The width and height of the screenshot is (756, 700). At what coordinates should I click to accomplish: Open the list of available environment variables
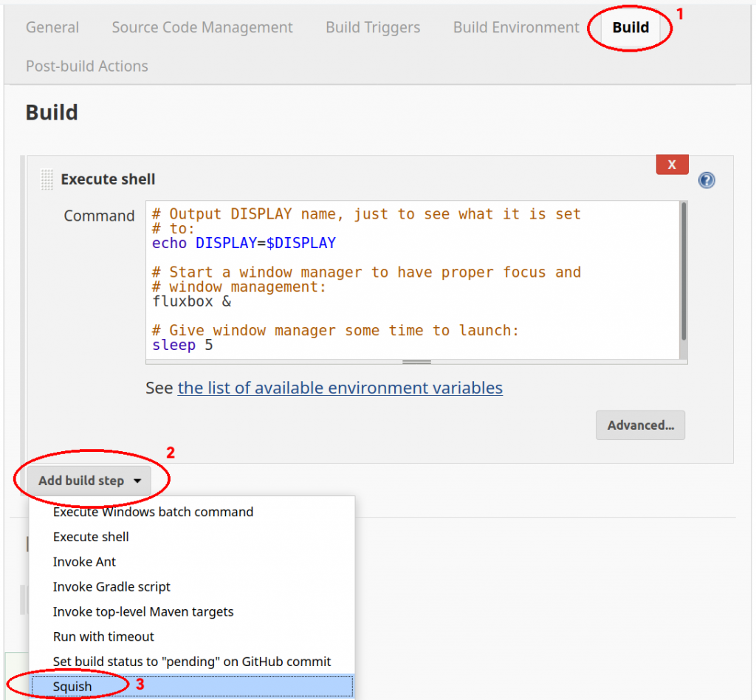point(340,388)
